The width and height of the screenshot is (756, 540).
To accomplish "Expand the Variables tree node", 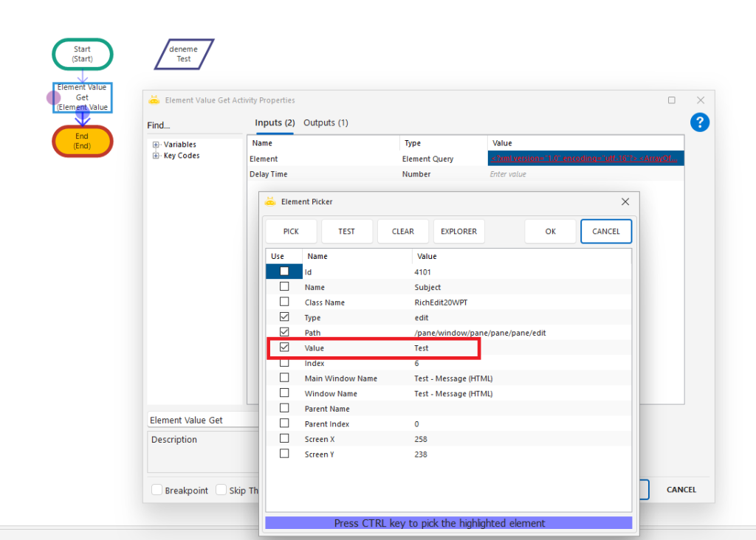I will click(156, 145).
